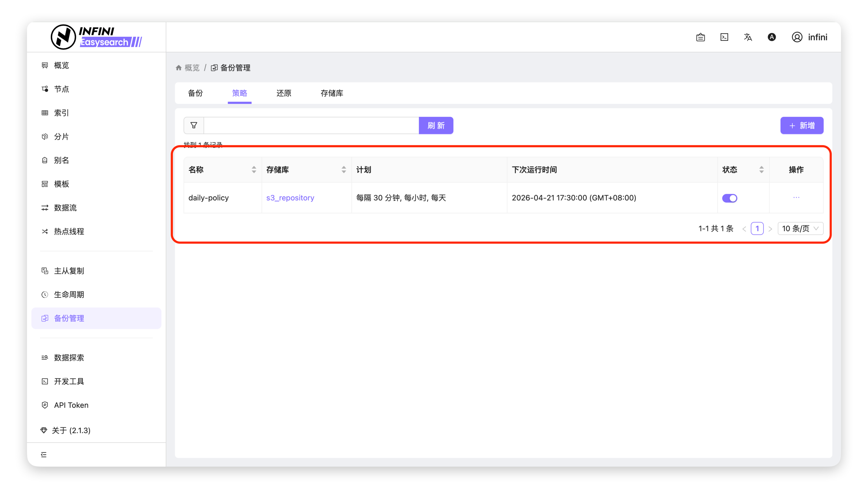868x499 pixels.
Task: Switch to the 还原 tab
Action: pos(284,93)
